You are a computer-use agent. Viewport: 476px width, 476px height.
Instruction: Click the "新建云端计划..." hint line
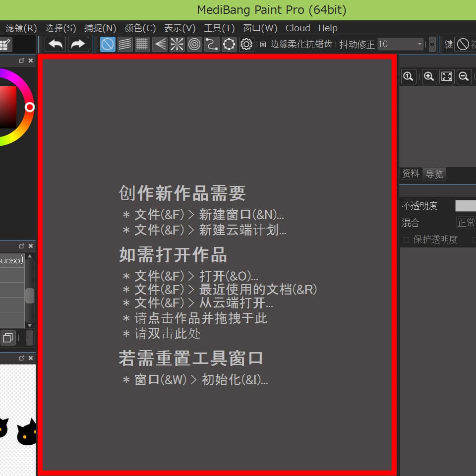coord(243,230)
